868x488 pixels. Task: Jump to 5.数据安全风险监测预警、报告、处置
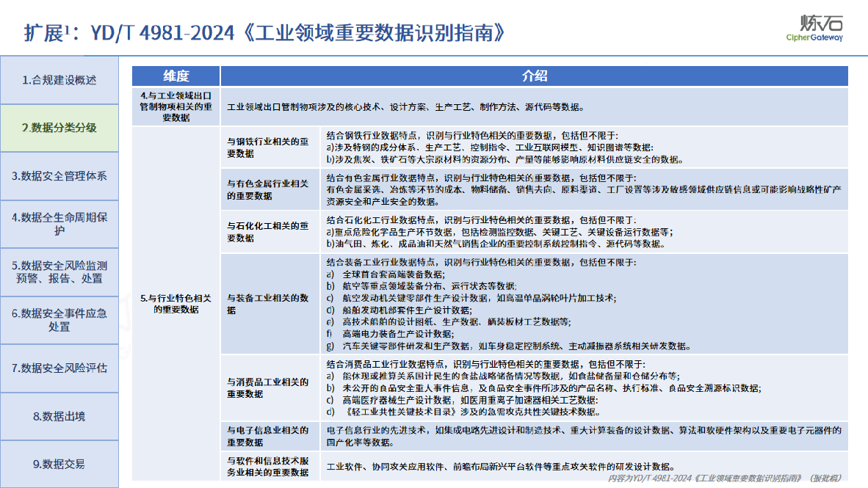[x=59, y=272]
